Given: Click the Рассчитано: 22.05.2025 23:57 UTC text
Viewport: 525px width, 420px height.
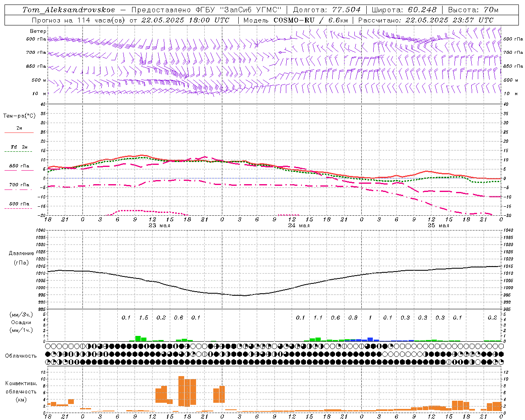Looking at the screenshot, I should (426, 20).
